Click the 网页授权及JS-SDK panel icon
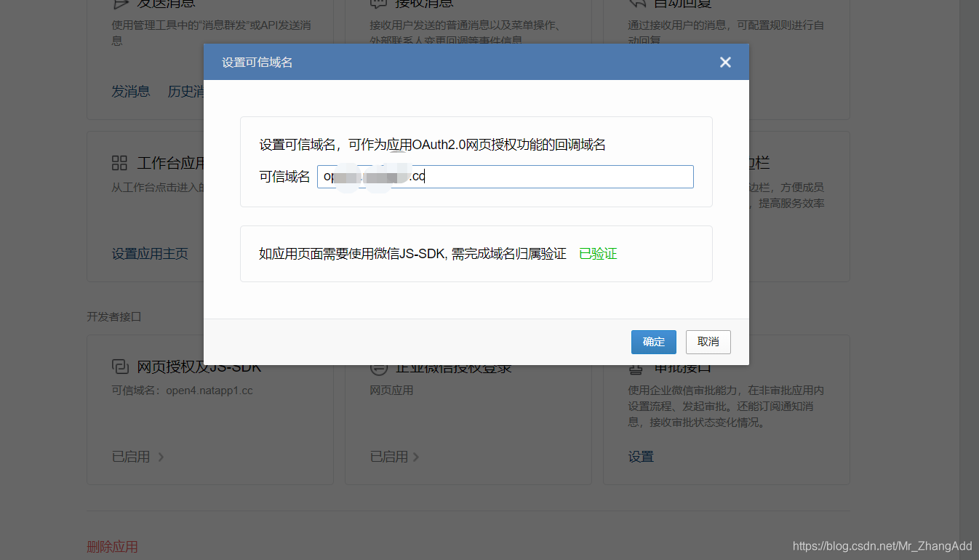The width and height of the screenshot is (979, 560). click(x=119, y=366)
